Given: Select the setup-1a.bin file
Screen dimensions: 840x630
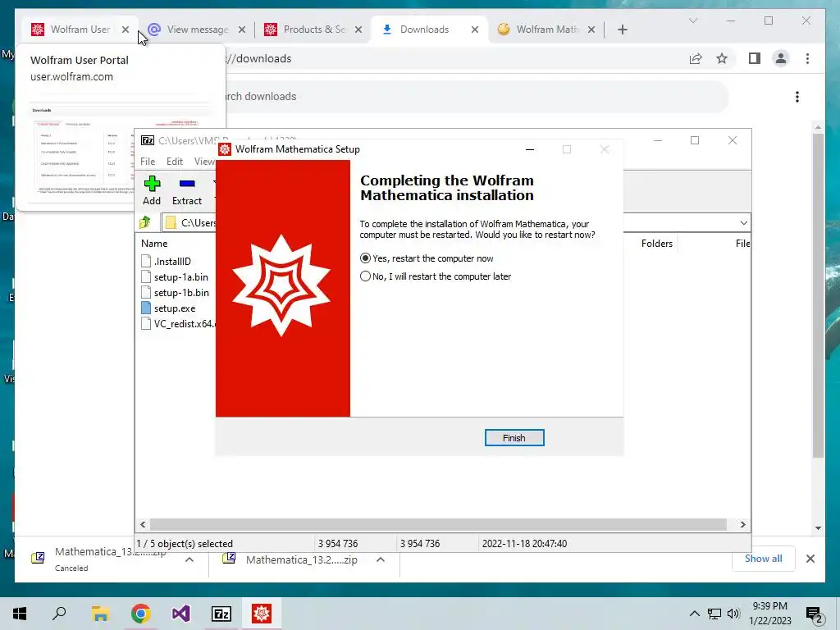Looking at the screenshot, I should pyautogui.click(x=175, y=277).
